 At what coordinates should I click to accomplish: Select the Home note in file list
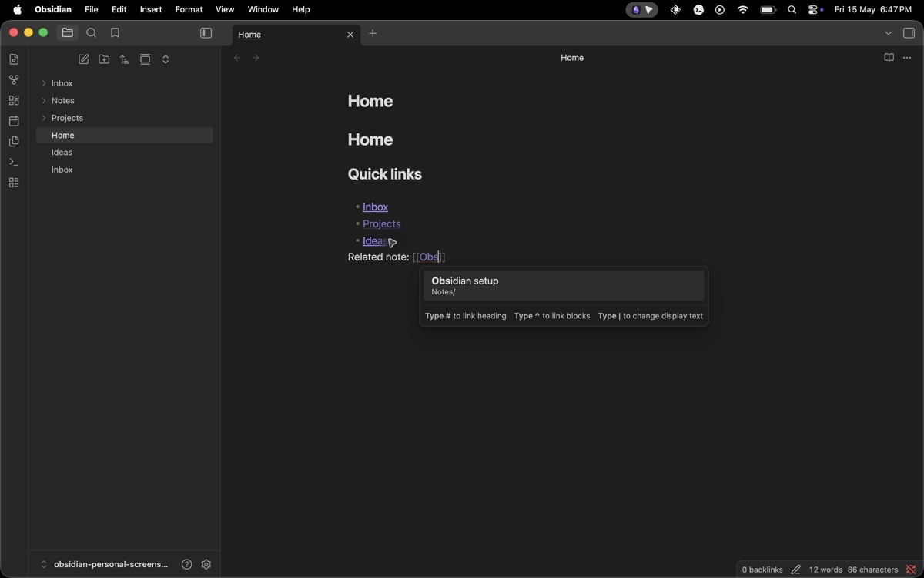[x=125, y=136]
